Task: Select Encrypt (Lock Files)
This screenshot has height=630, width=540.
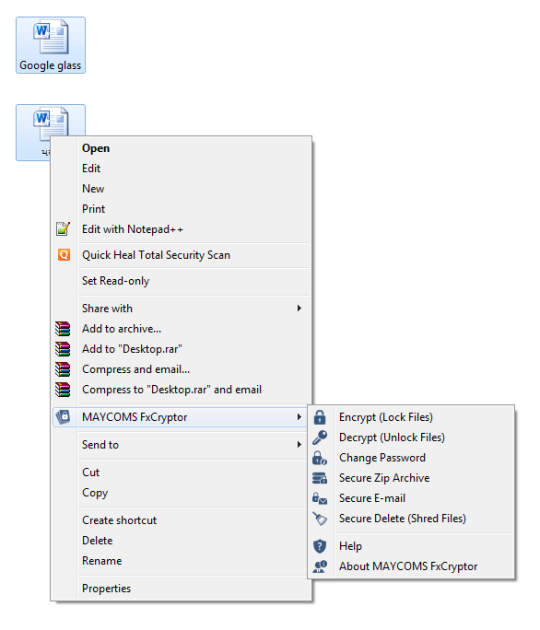Action: (411, 417)
